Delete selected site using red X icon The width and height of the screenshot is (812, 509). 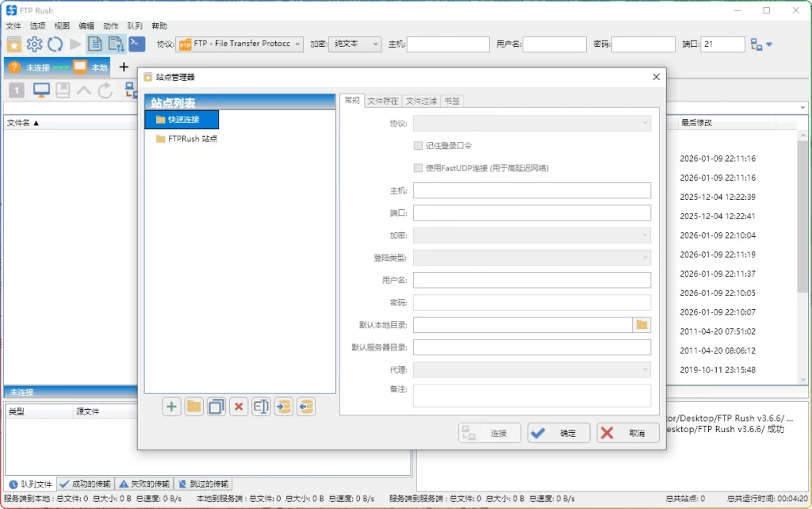[x=238, y=407]
